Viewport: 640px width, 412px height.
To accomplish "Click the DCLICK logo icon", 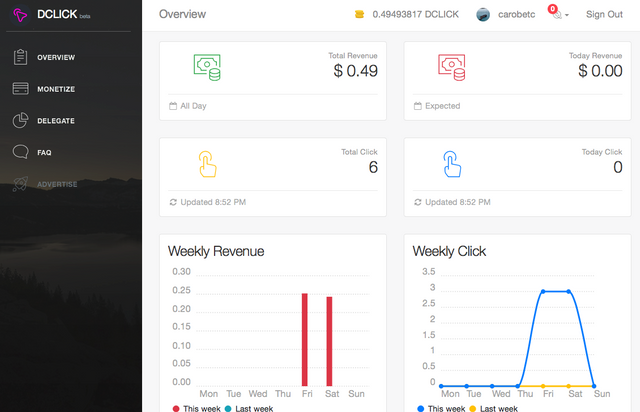I will pos(20,15).
